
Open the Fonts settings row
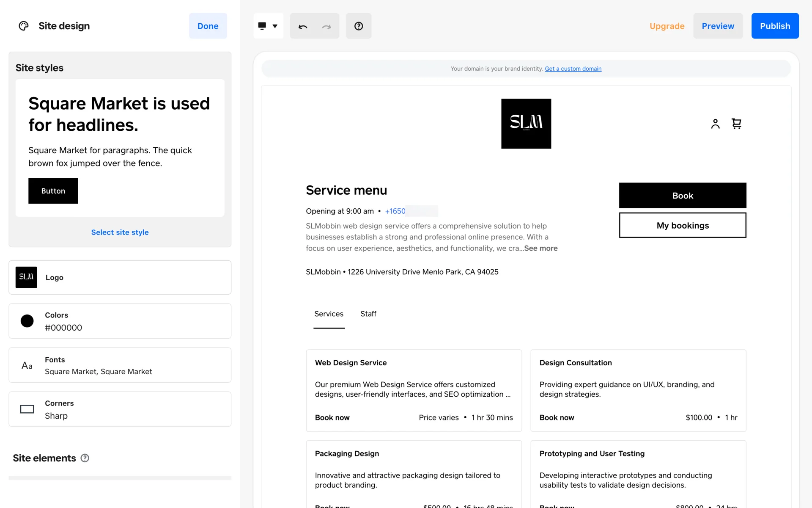120,365
